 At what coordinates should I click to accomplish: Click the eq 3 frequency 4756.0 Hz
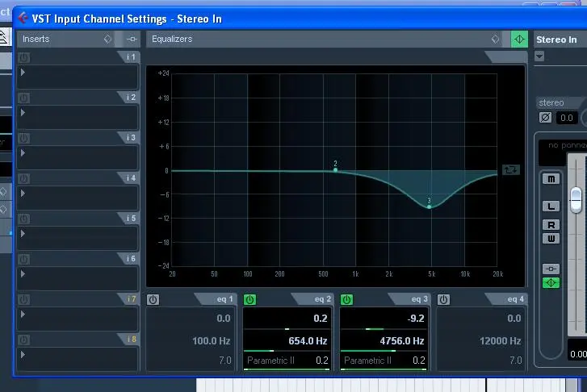coord(402,340)
